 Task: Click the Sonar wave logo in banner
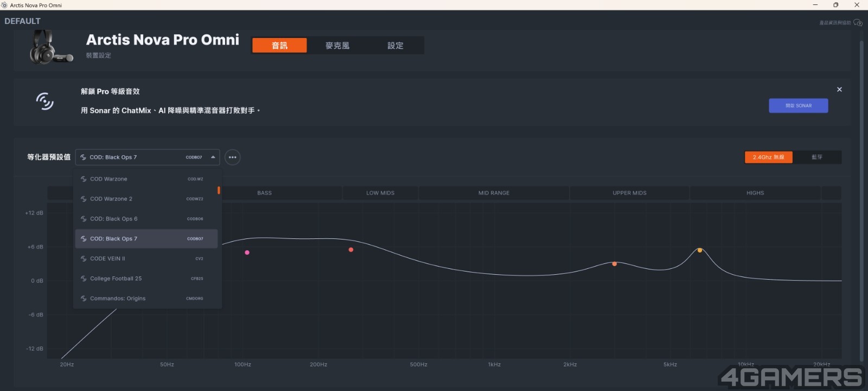45,101
